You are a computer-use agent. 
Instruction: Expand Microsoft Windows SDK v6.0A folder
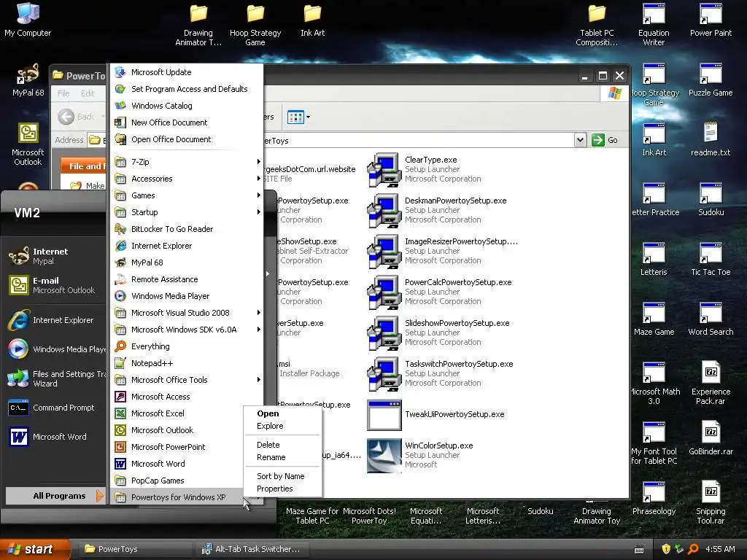pos(187,330)
